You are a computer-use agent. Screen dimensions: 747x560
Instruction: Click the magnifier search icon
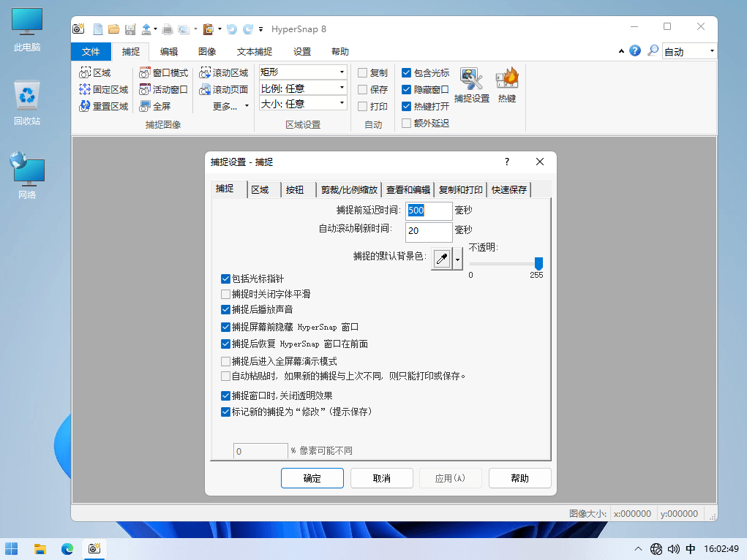tap(653, 51)
